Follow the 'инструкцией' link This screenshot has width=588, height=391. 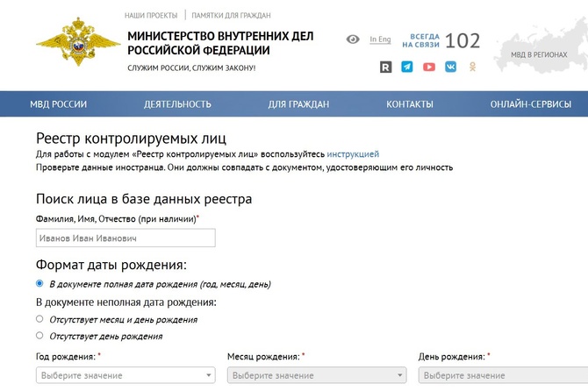(x=353, y=154)
